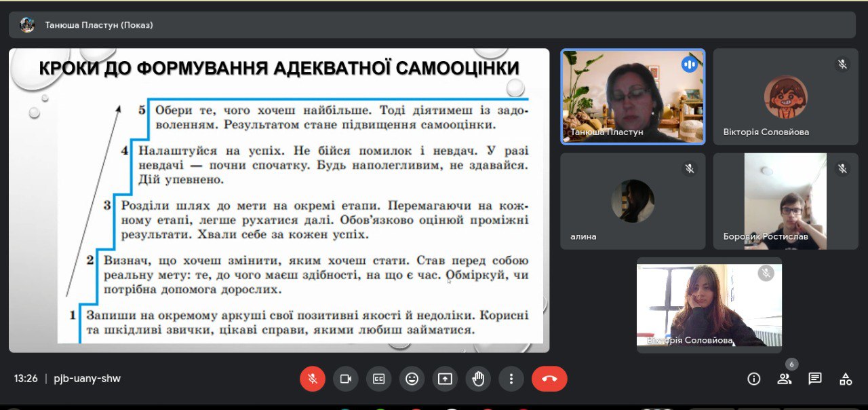This screenshot has height=410, width=868.
Task: Open the meeting details info panel
Action: pos(753,379)
